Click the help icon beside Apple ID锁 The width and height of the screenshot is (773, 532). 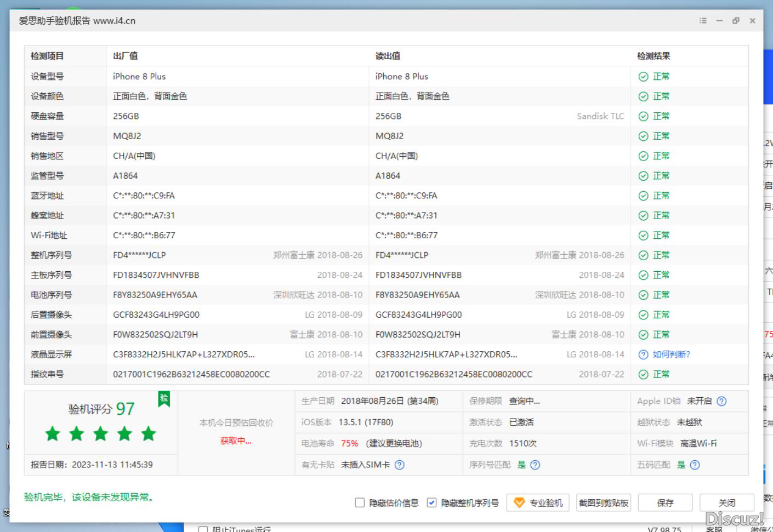(721, 401)
